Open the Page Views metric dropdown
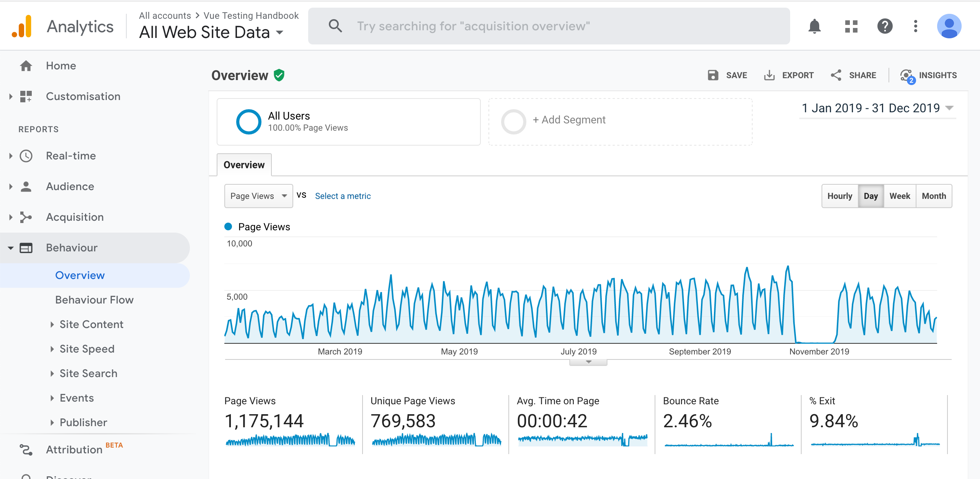The image size is (980, 479). 258,196
